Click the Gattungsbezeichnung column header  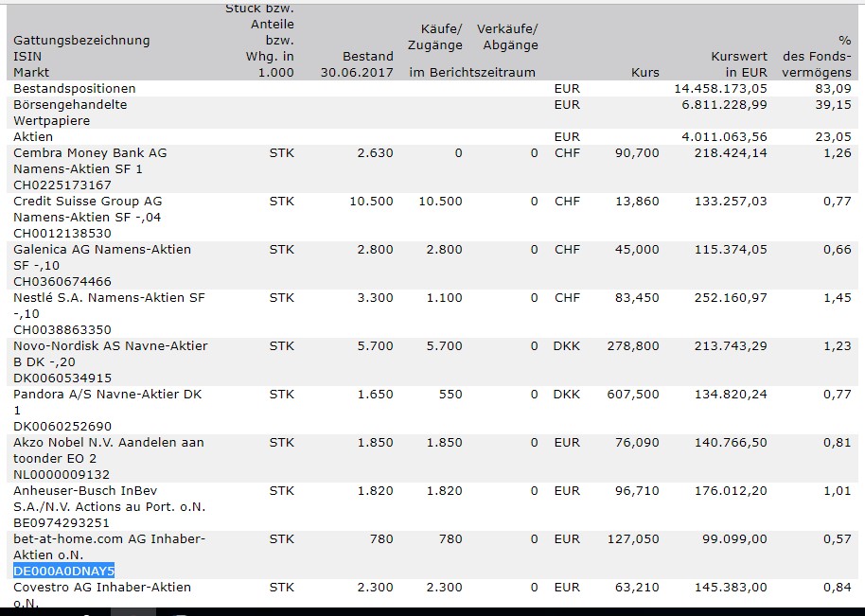[81, 41]
